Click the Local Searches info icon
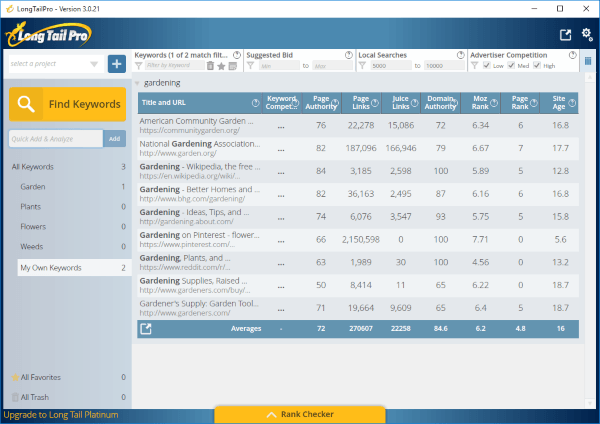This screenshot has width=600, height=424. [461, 55]
